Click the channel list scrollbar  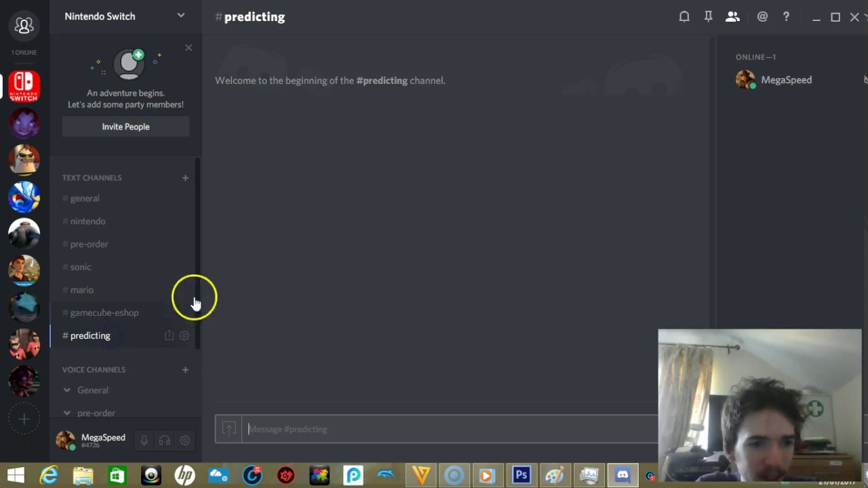[x=198, y=253]
